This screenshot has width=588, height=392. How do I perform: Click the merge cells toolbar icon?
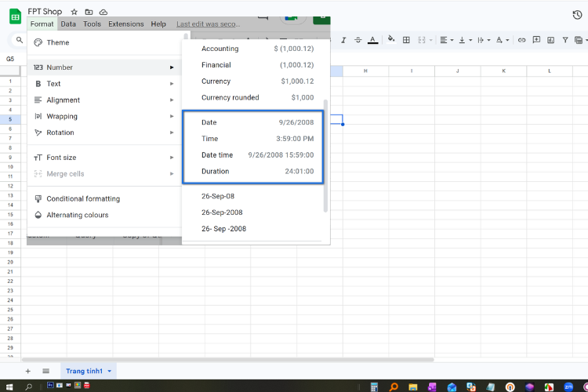(422, 40)
